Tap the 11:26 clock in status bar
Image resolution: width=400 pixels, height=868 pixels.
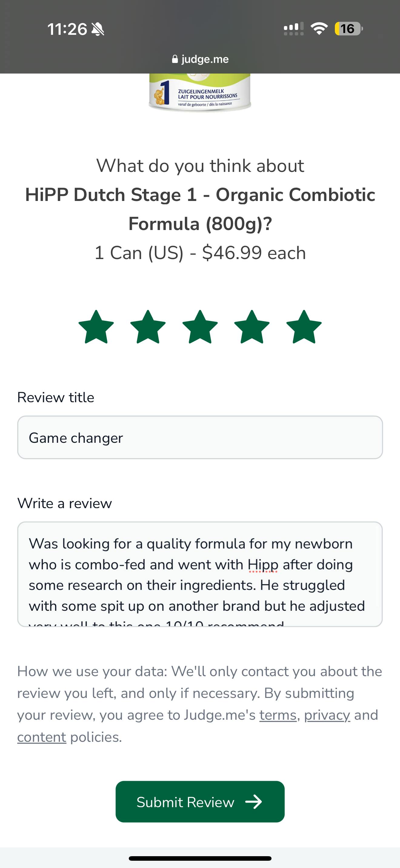click(x=67, y=29)
